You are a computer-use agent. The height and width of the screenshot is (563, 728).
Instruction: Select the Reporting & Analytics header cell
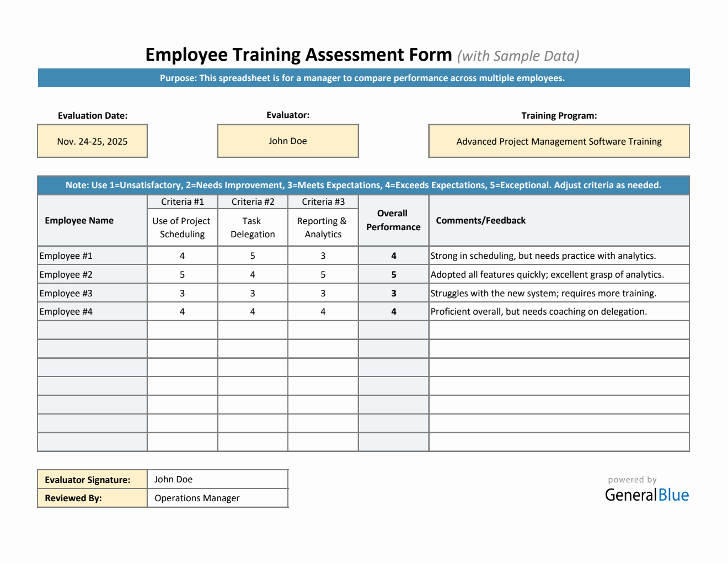click(323, 227)
